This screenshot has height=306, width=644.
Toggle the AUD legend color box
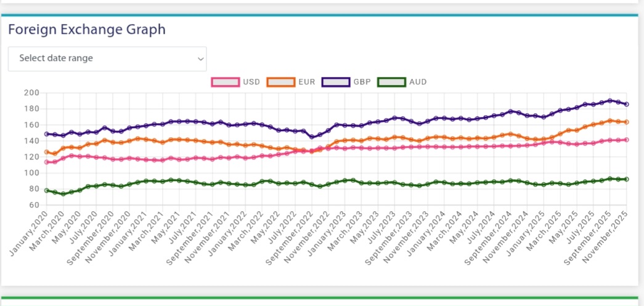pos(391,82)
